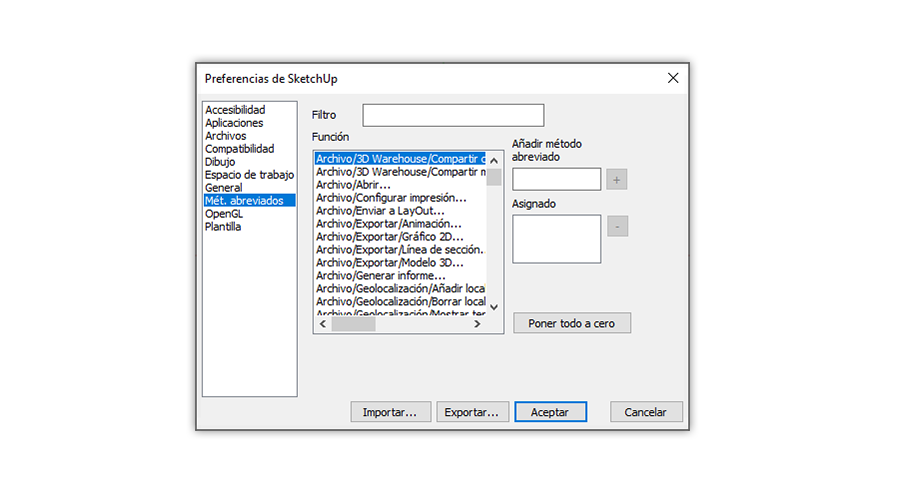Select the Archivos category
Image resolution: width=900 pixels, height=500 pixels.
[225, 136]
